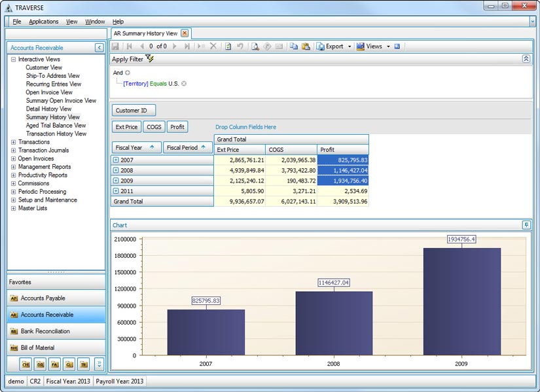The width and height of the screenshot is (540, 392).
Task: Show more modules with chevron button
Action: pos(99,364)
